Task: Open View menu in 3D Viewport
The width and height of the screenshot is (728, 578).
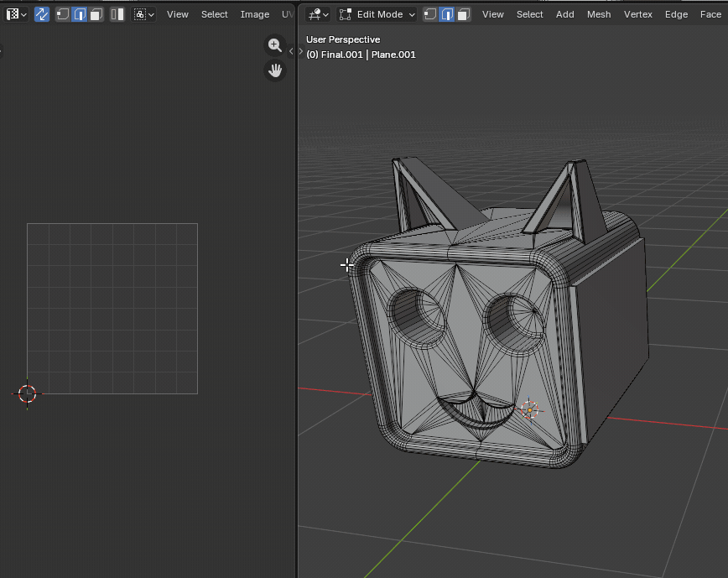Action: [492, 14]
